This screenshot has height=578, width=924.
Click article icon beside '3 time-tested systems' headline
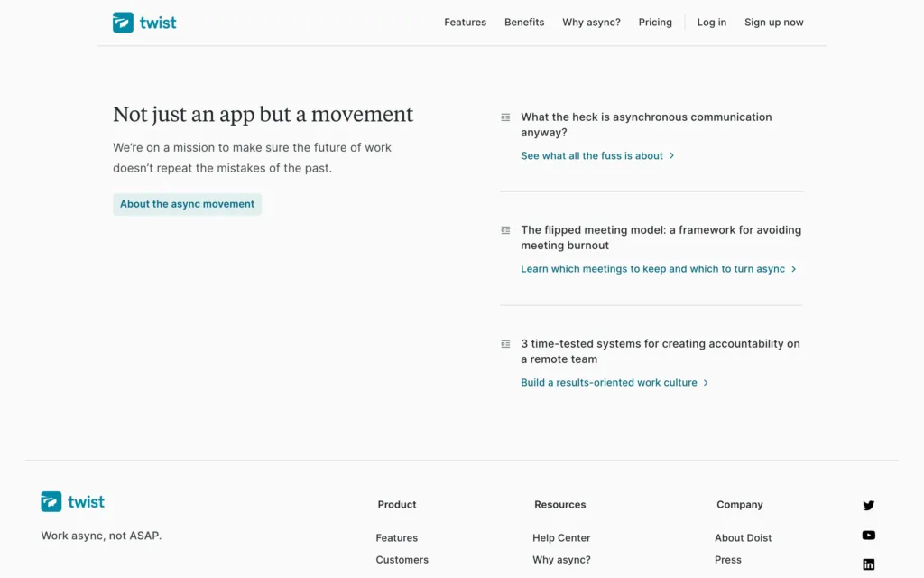point(505,344)
